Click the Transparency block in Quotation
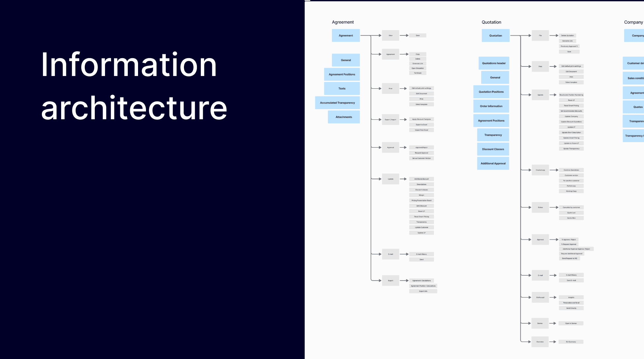 tap(492, 135)
